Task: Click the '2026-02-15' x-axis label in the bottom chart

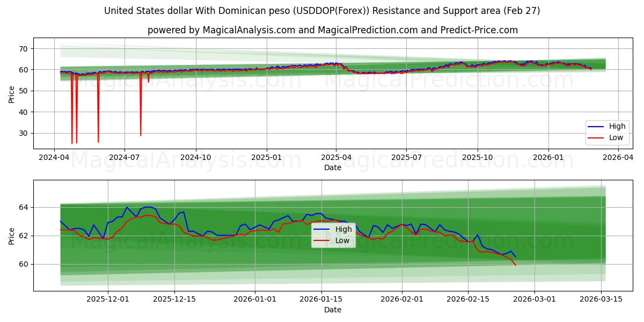Action: pos(468,299)
